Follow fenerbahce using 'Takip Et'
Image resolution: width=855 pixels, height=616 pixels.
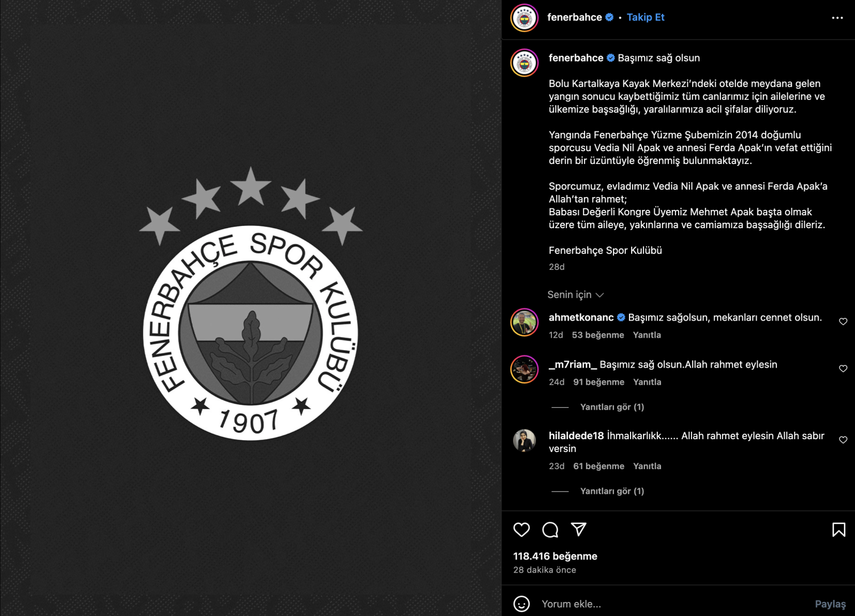click(x=646, y=17)
